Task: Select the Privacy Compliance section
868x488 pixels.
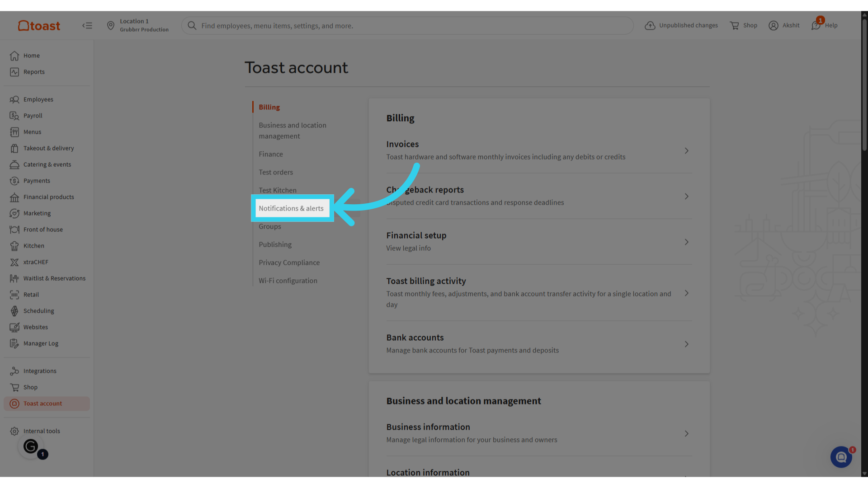Action: pyautogui.click(x=289, y=263)
